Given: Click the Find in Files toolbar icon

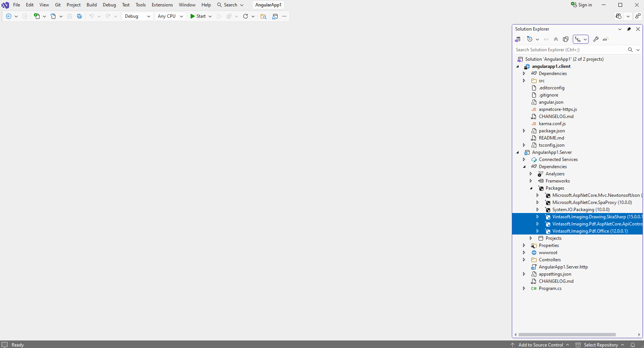Looking at the screenshot, I should pyautogui.click(x=263, y=16).
